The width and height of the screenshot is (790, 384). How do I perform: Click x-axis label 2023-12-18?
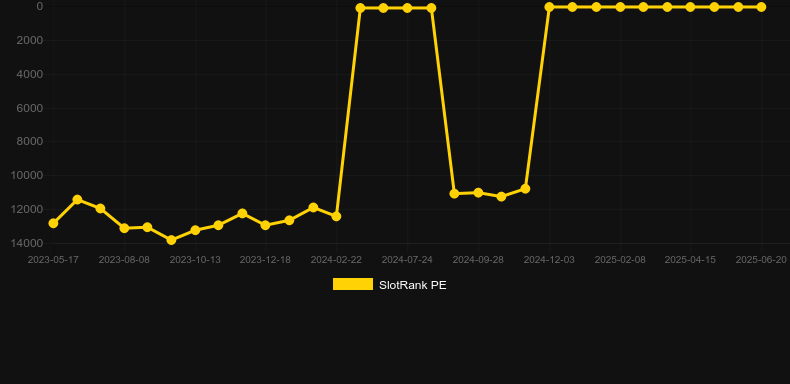click(x=265, y=260)
